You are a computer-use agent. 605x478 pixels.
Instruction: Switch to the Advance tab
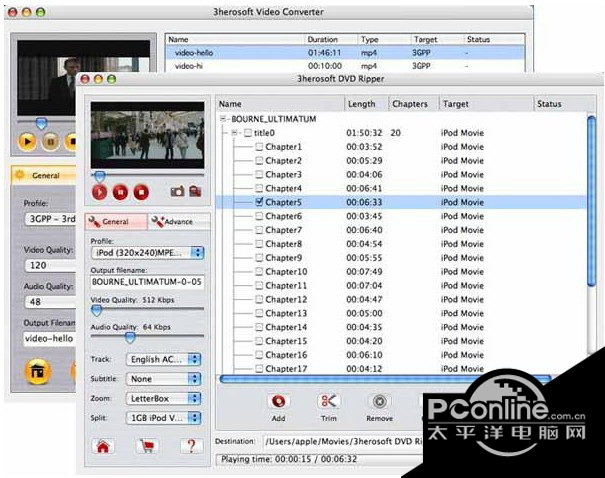click(179, 221)
